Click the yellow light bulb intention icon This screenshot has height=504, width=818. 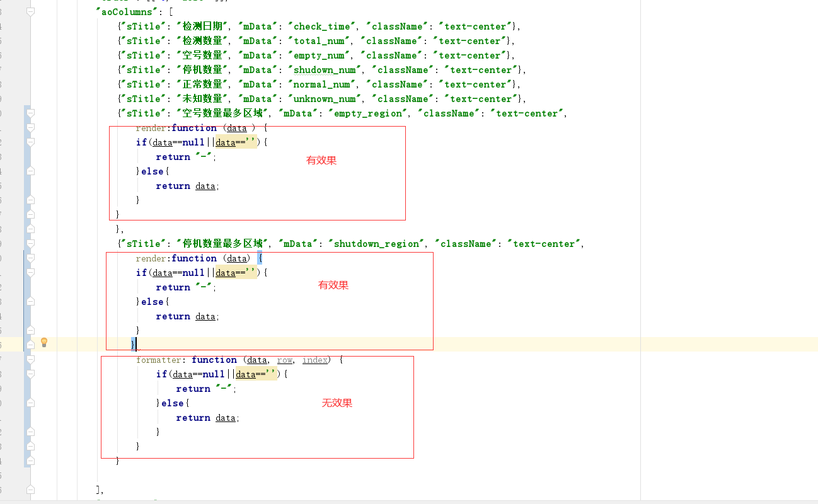(x=43, y=342)
